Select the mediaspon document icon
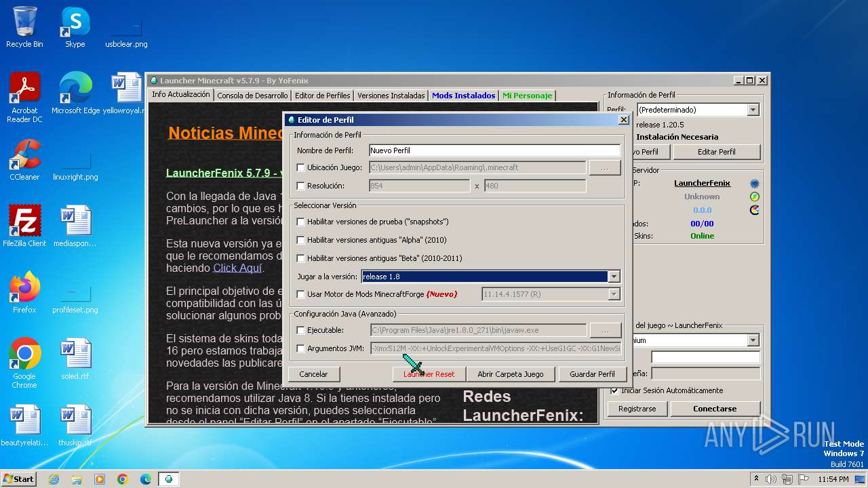Image resolution: width=868 pixels, height=488 pixels. pyautogui.click(x=75, y=226)
